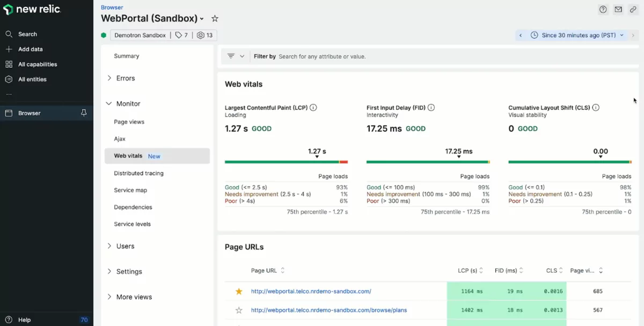Click the 567 page views value
The width and height of the screenshot is (644, 326).
point(597,310)
